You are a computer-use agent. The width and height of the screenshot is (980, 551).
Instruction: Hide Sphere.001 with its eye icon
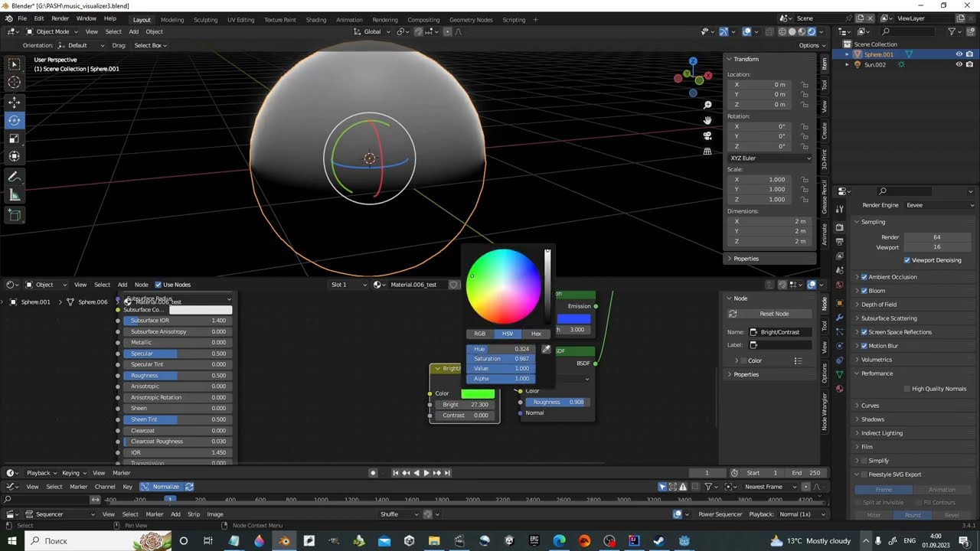click(x=959, y=54)
